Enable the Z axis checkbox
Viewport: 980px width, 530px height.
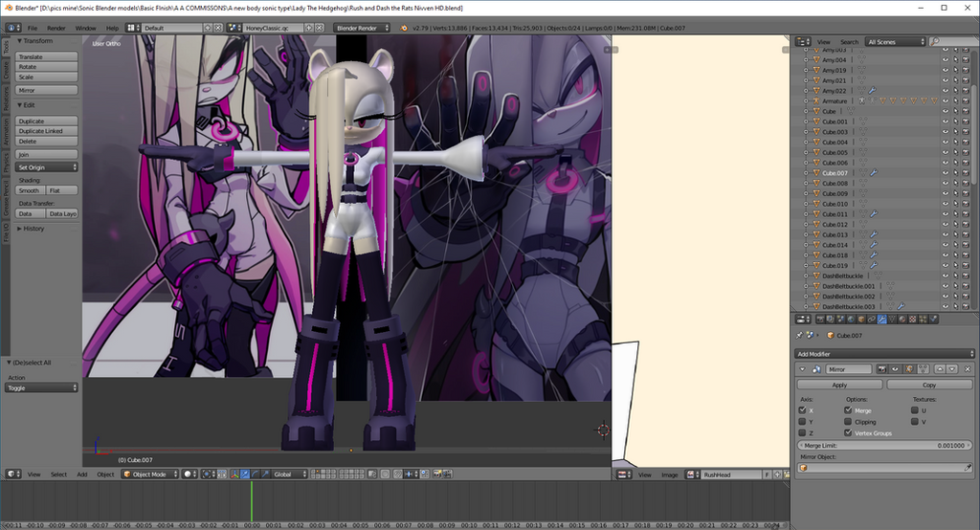[803, 432]
